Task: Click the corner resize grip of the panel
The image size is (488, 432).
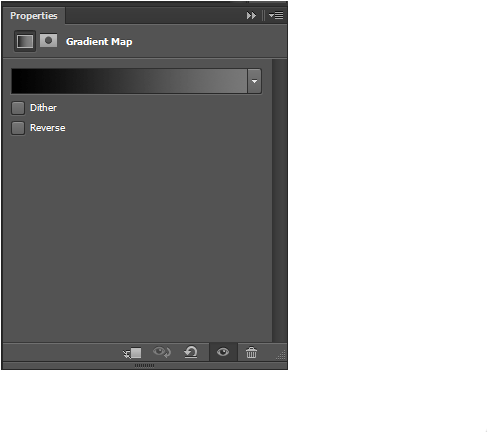Action: tap(281, 355)
